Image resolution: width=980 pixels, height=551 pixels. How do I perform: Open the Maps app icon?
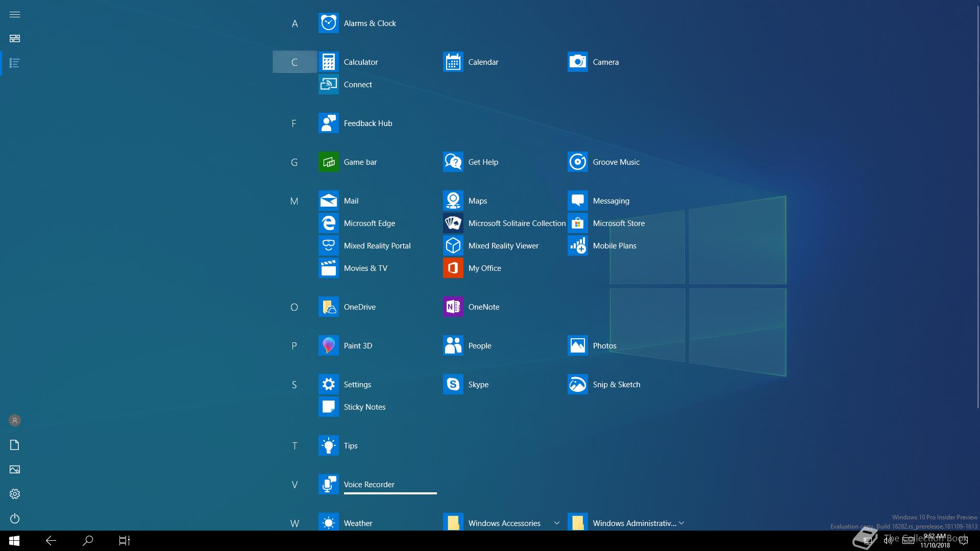coord(453,201)
